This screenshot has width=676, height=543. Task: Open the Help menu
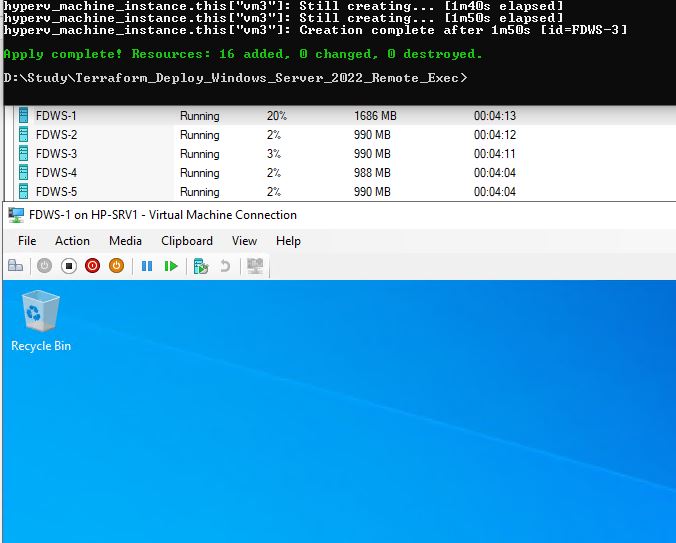coord(288,240)
